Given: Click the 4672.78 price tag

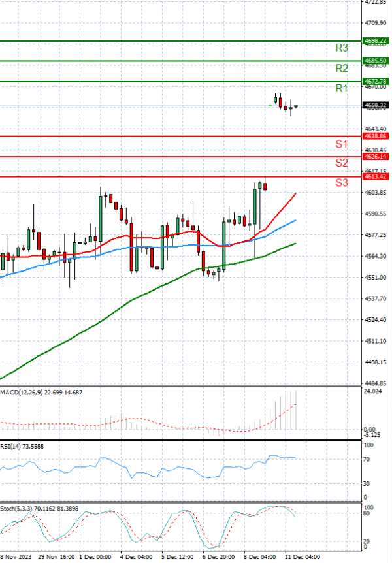Looking at the screenshot, I should pos(375,82).
